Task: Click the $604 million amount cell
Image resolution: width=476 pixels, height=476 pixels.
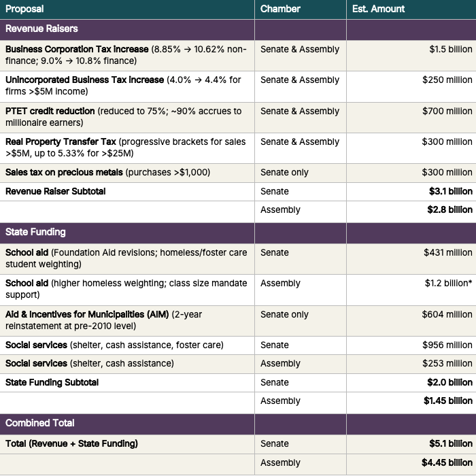Action: 447,314
